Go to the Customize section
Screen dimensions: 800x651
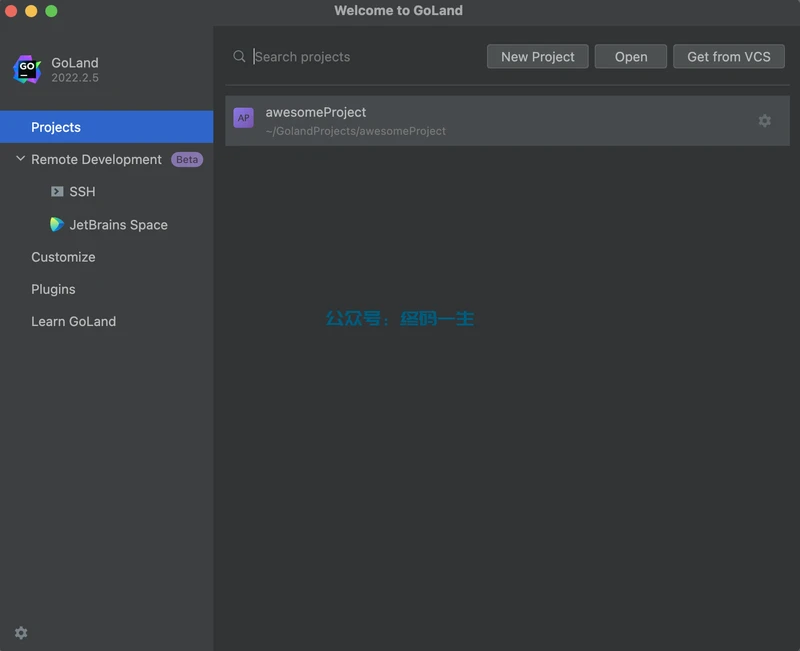coord(63,257)
